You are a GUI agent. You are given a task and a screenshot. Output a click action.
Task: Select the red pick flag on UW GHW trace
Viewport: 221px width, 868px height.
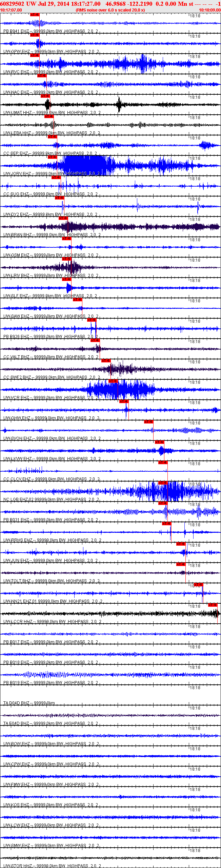[124, 401]
